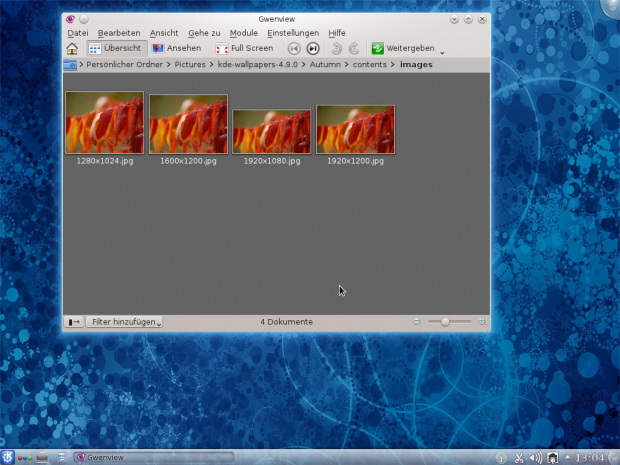The width and height of the screenshot is (620, 465).
Task: Open the Filter hinzufügen dropdown
Action: [x=125, y=322]
